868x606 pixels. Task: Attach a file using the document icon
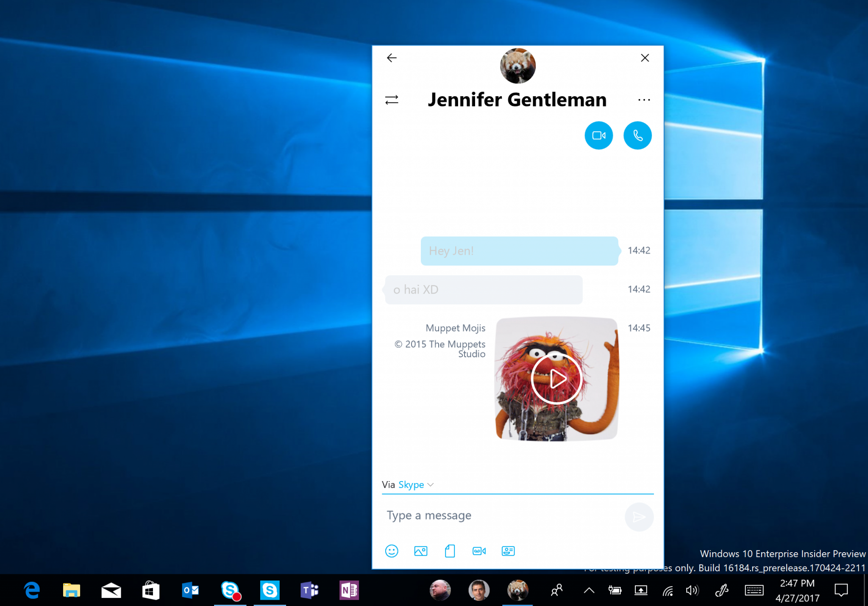[450, 551]
